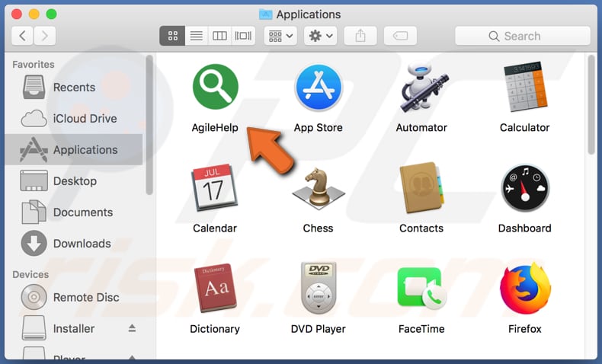
Task: Click the main file area scrollbar
Action: tap(591, 105)
